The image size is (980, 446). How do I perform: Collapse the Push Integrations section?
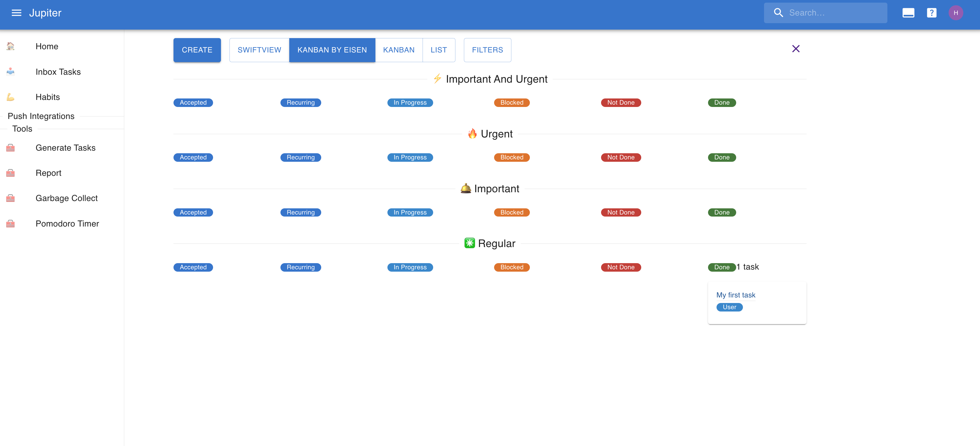tap(41, 116)
